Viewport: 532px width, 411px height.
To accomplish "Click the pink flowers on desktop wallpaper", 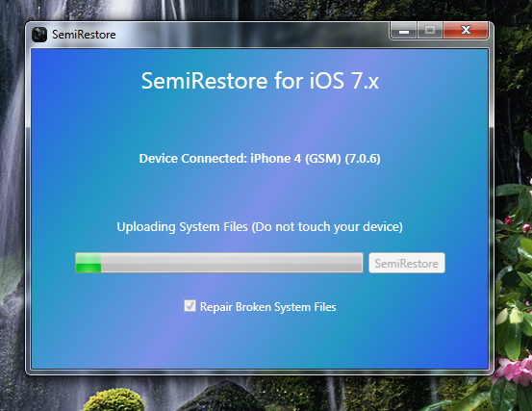I will click(513, 369).
